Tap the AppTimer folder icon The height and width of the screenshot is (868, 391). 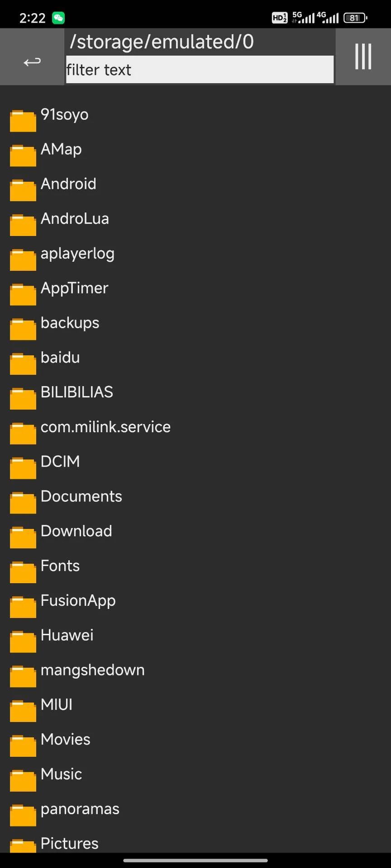pos(23,294)
